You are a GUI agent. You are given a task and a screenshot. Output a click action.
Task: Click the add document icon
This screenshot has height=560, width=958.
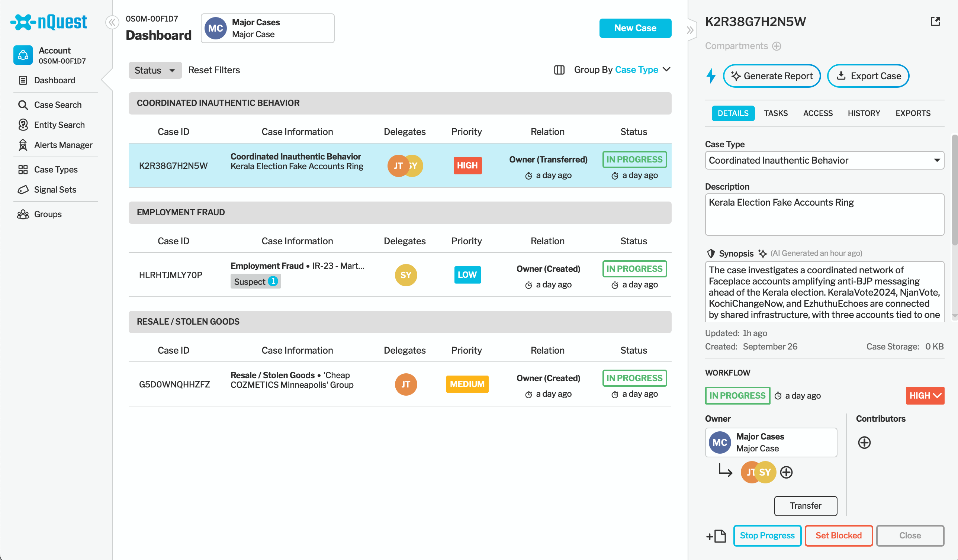pos(716,536)
